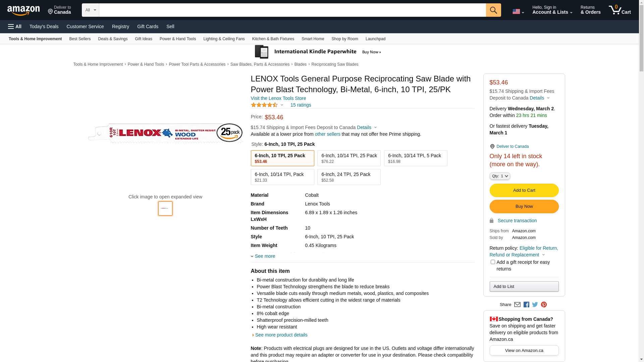Choose the 6-Inch, 10/14 TPI, 5 Pack option
Image resolution: width=644 pixels, height=362 pixels.
click(x=415, y=158)
